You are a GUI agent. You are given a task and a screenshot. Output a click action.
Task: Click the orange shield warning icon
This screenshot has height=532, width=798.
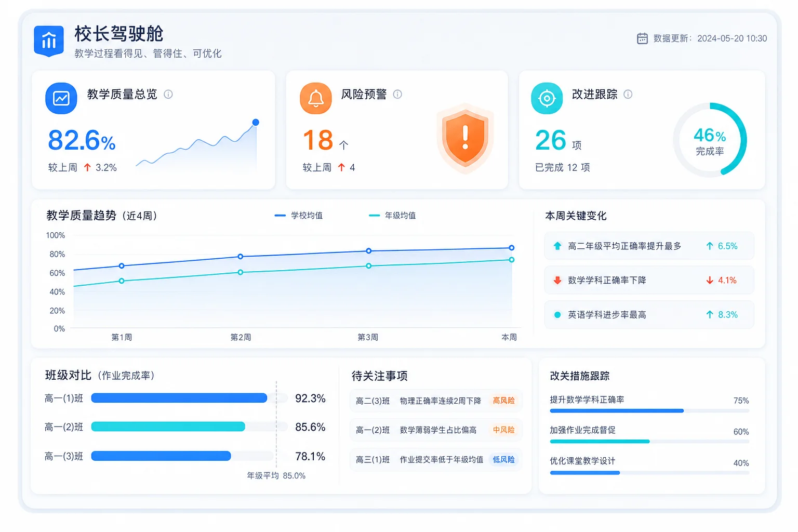[465, 138]
